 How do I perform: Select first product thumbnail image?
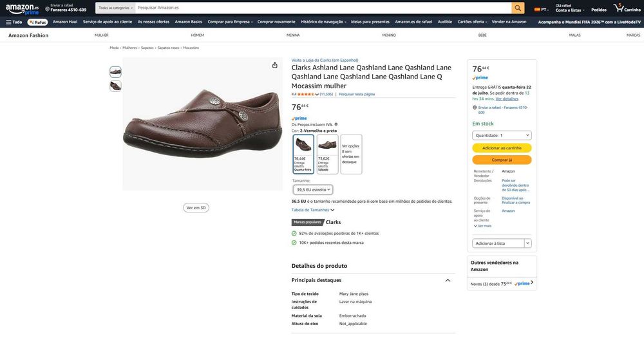click(x=115, y=72)
